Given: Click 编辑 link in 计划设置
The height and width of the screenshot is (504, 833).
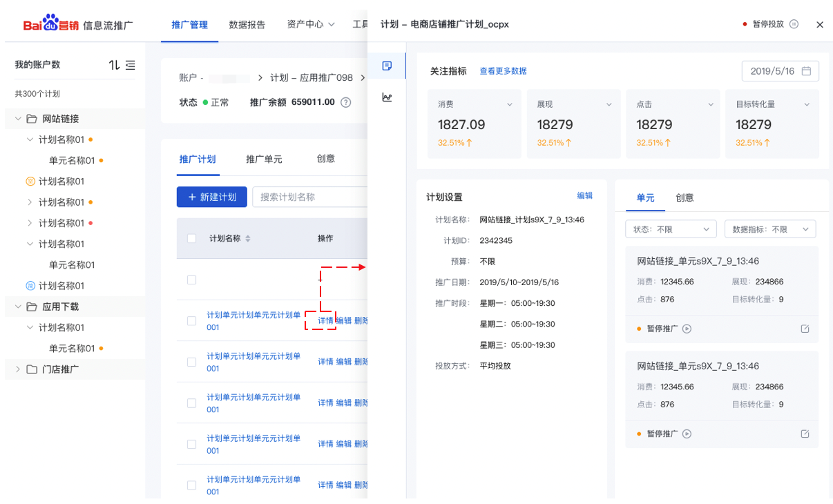Looking at the screenshot, I should 584,196.
